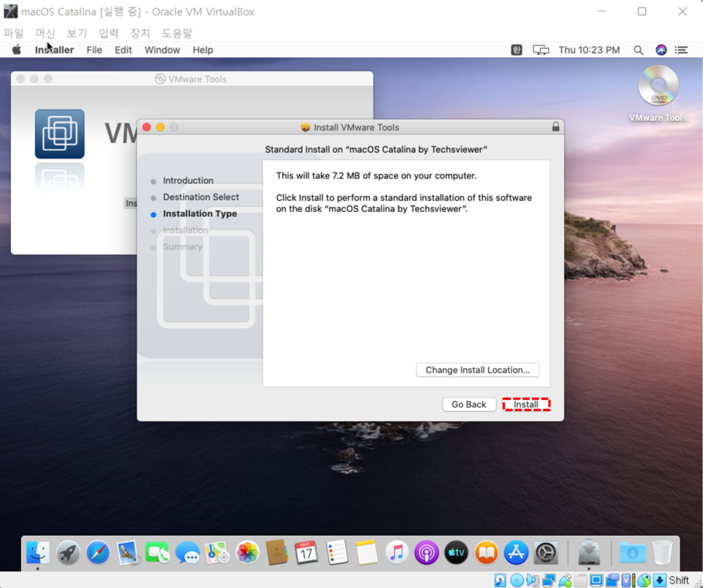Open the Korean input source menu

pyautogui.click(x=517, y=50)
